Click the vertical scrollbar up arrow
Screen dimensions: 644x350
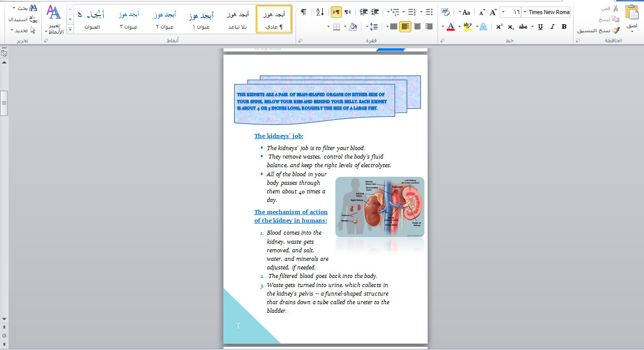pos(4,62)
